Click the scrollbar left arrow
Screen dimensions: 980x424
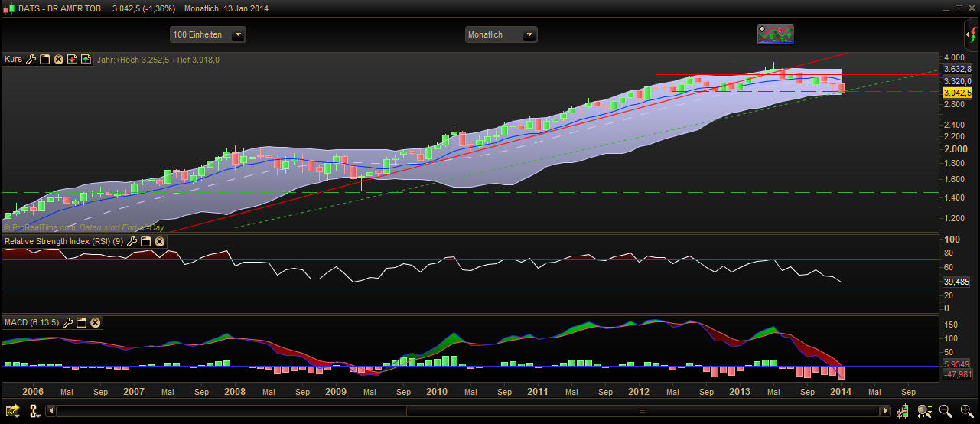click(51, 412)
